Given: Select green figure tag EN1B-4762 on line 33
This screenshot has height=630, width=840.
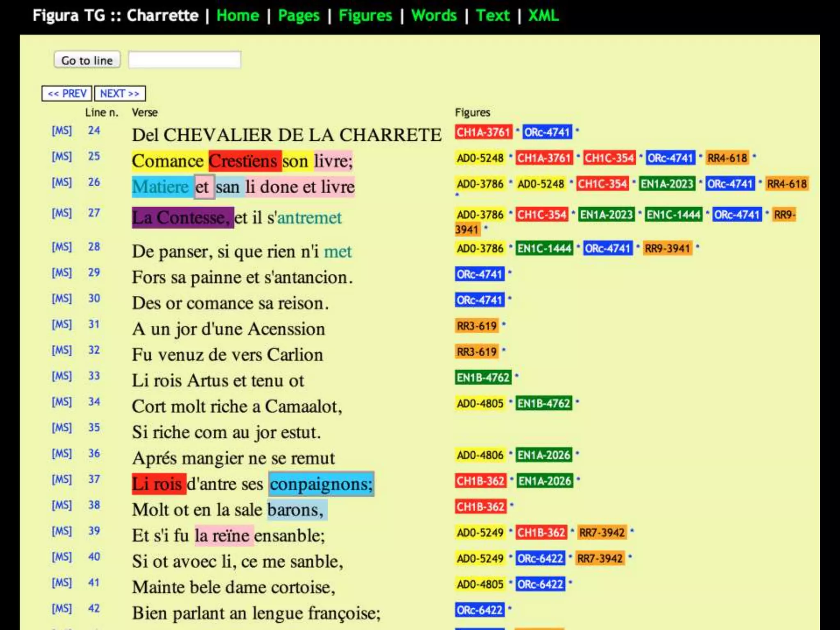Looking at the screenshot, I should click(x=483, y=377).
